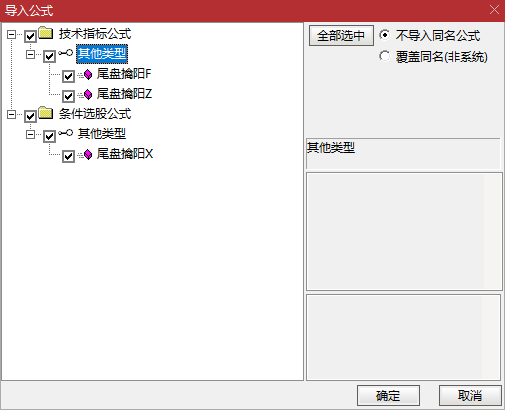Click the 全部选中 button
The height and width of the screenshot is (410, 505).
tap(341, 36)
